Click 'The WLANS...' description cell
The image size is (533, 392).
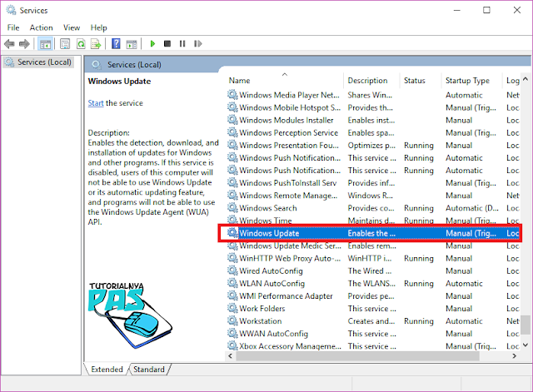pos(371,283)
